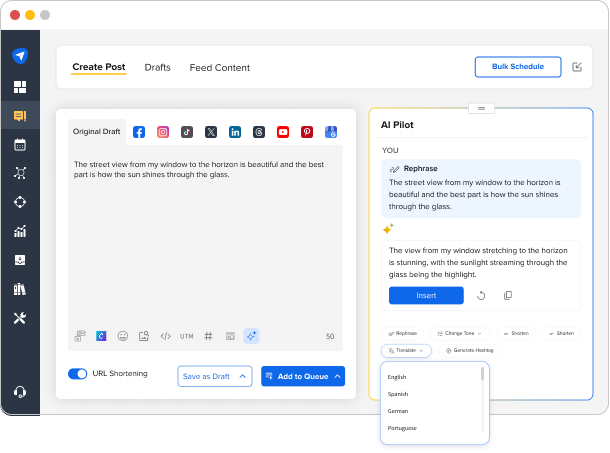Pick the Pinterest channel icon
Screen dimensions: 610x453
(x=307, y=131)
